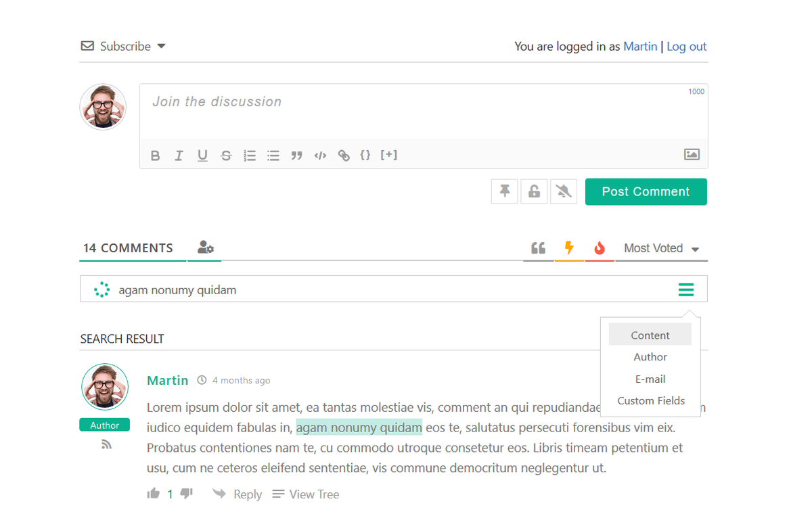Switch to the 14 COMMENTS tab

129,248
